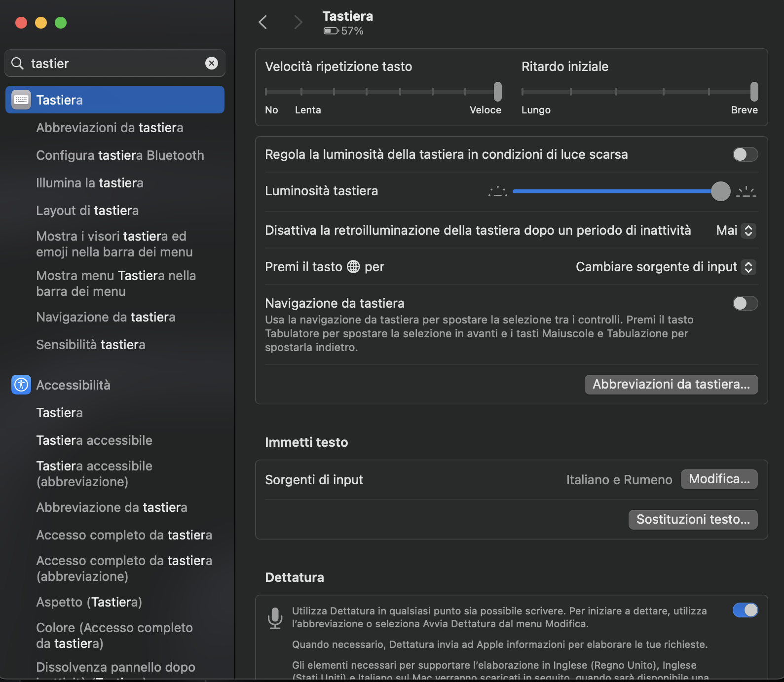
Task: Clear the search field with the X icon
Action: click(x=212, y=63)
